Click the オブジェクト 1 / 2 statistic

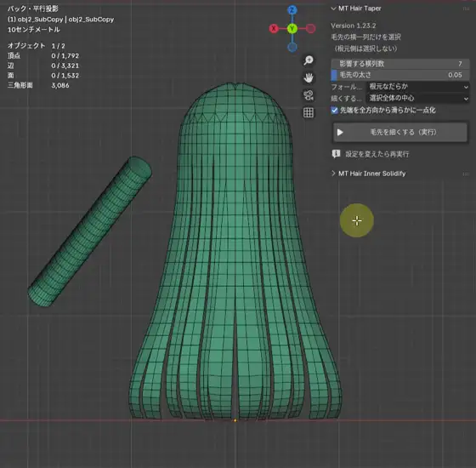point(36,46)
